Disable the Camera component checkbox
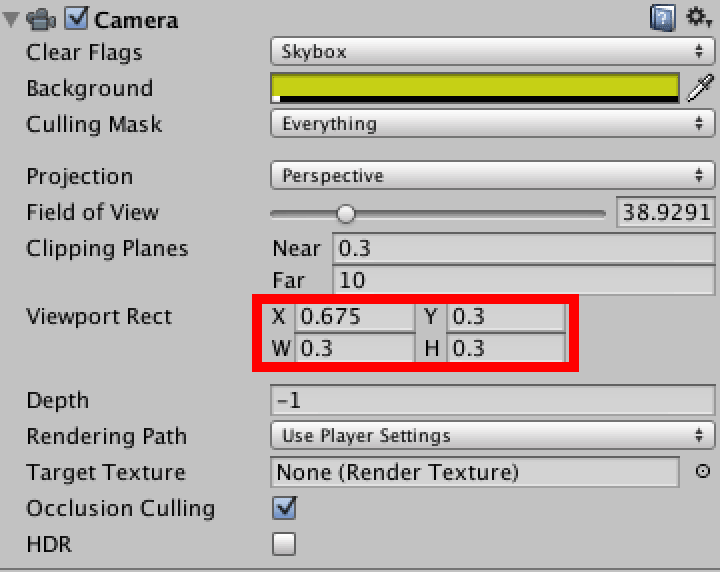The height and width of the screenshot is (572, 720). pos(76,18)
